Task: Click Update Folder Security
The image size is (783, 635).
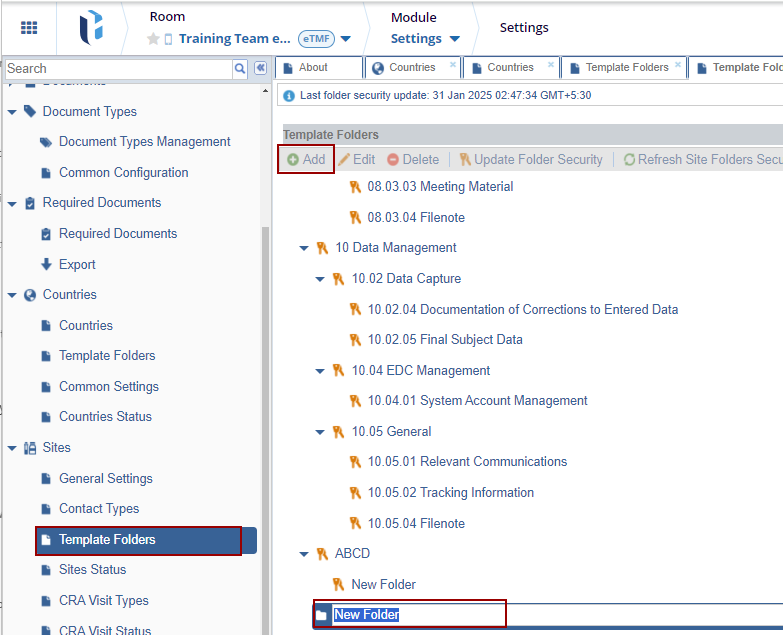Action: coord(531,160)
